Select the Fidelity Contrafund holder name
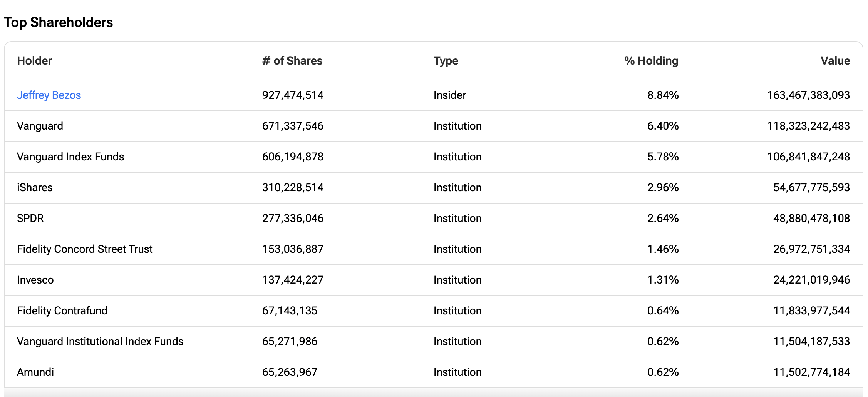 click(x=62, y=310)
